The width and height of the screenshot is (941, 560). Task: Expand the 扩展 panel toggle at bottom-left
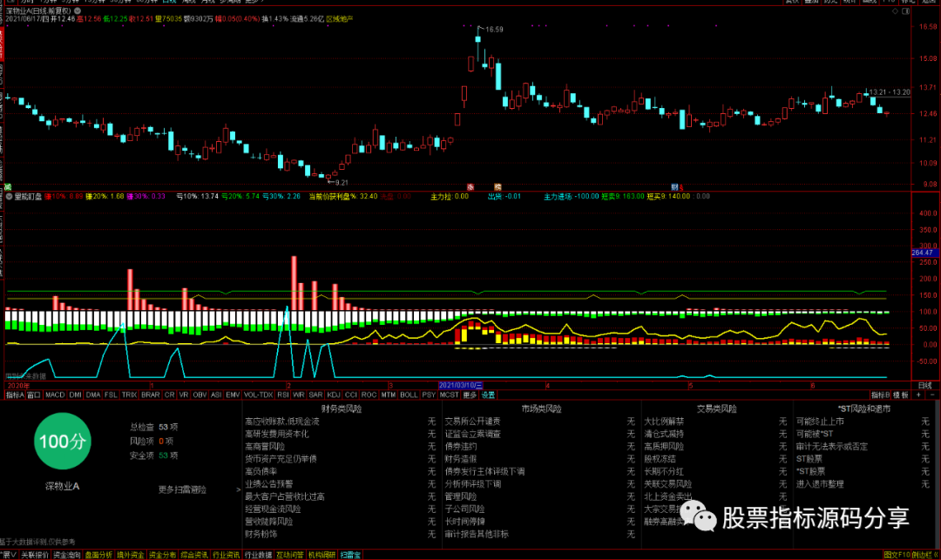click(9, 555)
